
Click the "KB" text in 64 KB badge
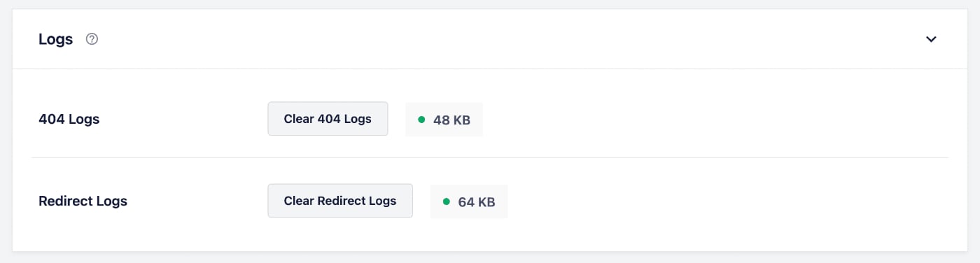[x=486, y=202]
